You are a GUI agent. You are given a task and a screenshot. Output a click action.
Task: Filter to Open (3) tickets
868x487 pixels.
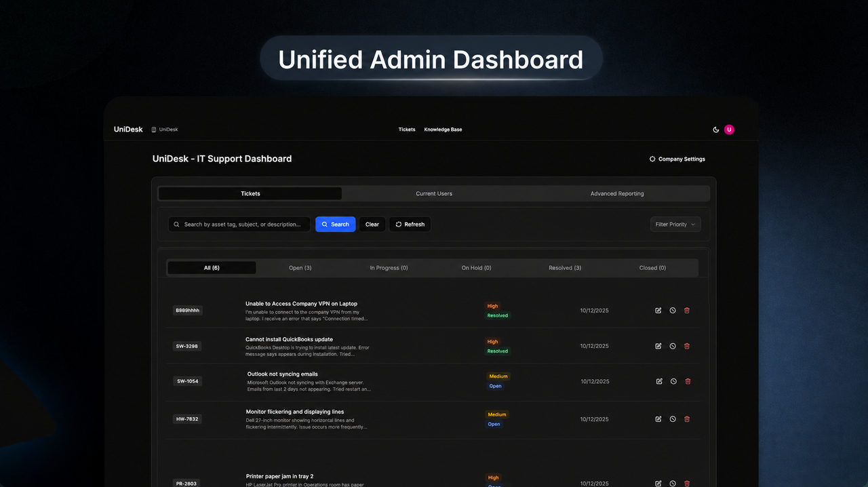click(x=300, y=268)
